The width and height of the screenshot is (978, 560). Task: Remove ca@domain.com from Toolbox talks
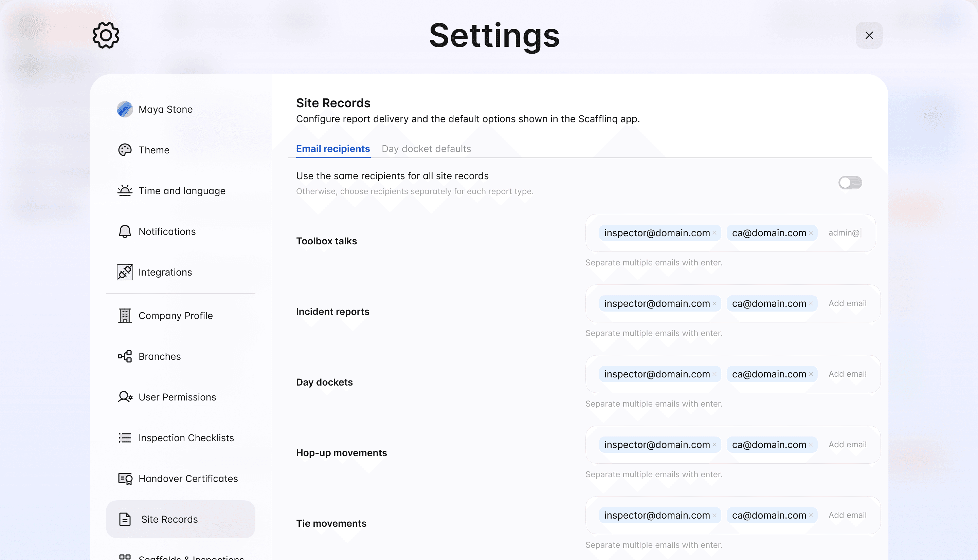coord(811,233)
